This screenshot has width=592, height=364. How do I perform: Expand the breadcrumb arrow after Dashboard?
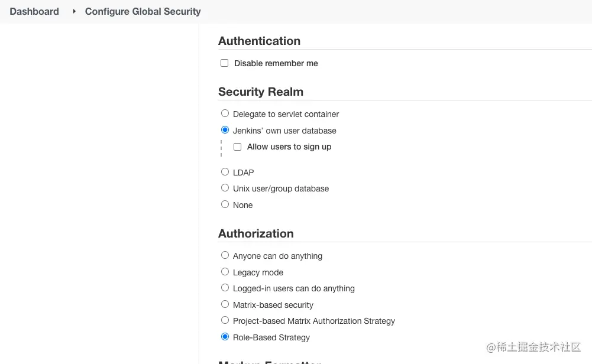(74, 11)
